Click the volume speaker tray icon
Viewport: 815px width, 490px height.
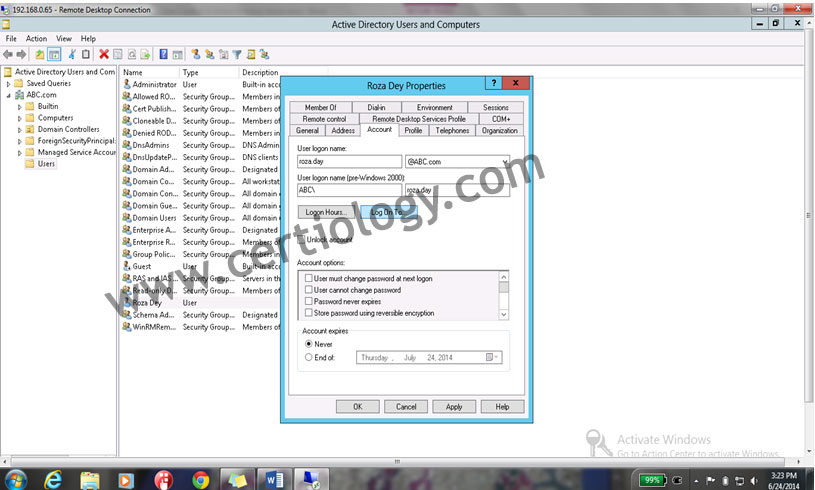pyautogui.click(x=754, y=481)
